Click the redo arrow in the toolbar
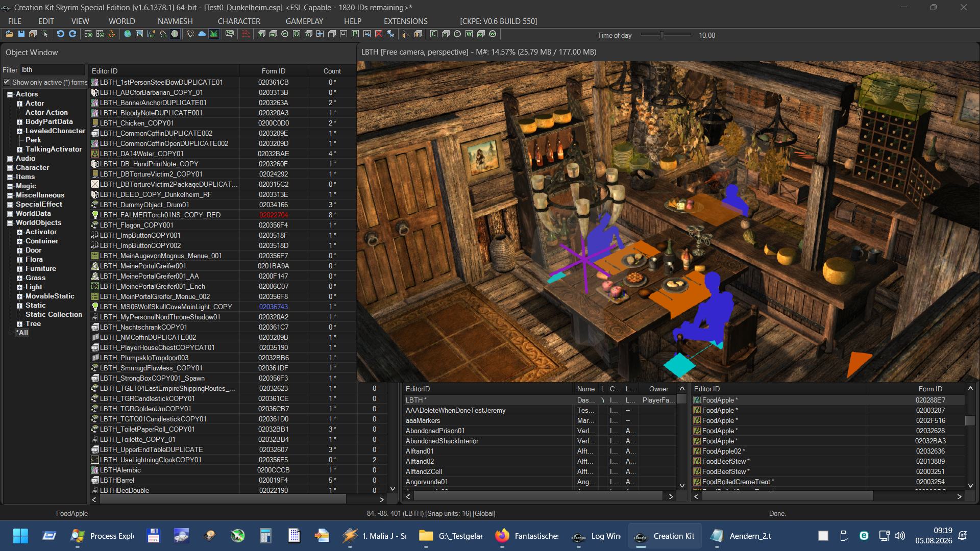Image resolution: width=980 pixels, height=551 pixels. pyautogui.click(x=72, y=34)
